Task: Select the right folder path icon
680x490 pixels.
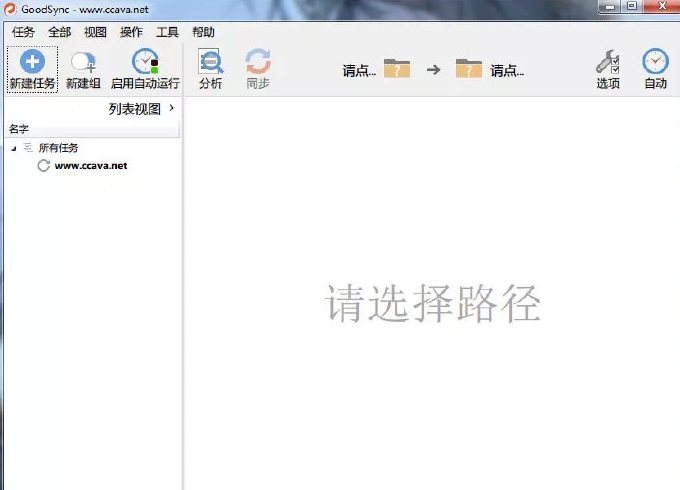Action: click(468, 69)
